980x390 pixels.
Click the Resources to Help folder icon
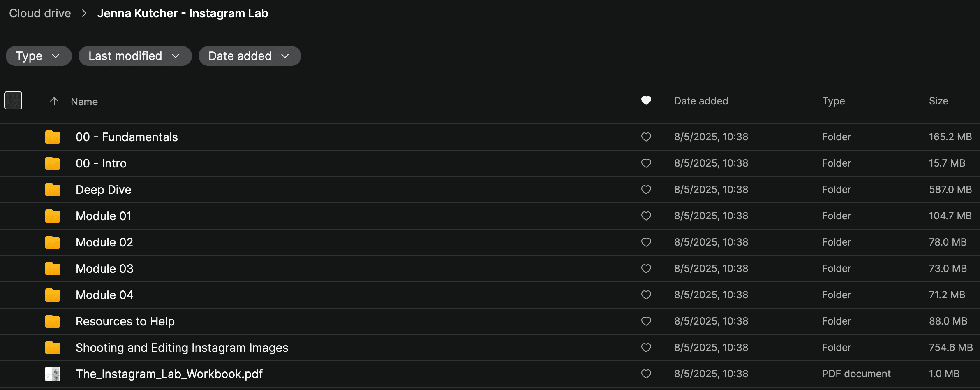point(52,321)
